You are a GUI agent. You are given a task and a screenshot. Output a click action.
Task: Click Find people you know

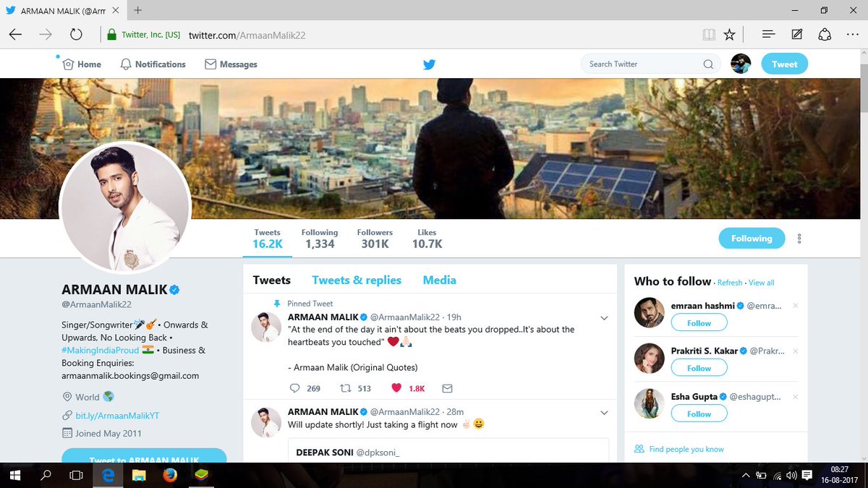(x=686, y=449)
